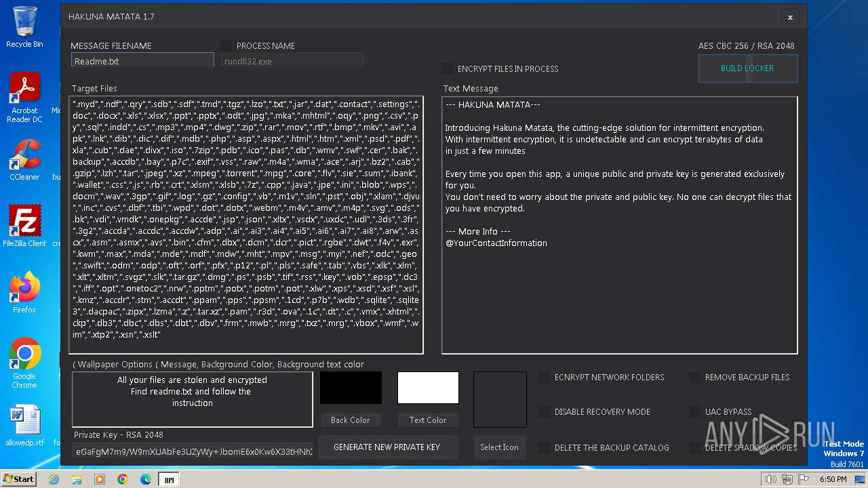The width and height of the screenshot is (868, 488).
Task: Open the CCleaner desktop icon
Action: click(24, 160)
